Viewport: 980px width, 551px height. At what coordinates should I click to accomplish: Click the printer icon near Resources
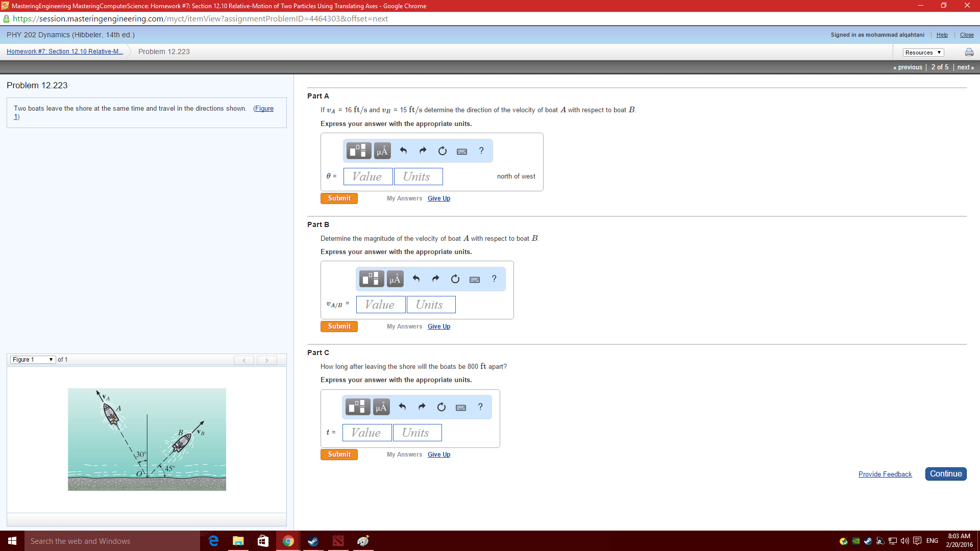tap(969, 52)
